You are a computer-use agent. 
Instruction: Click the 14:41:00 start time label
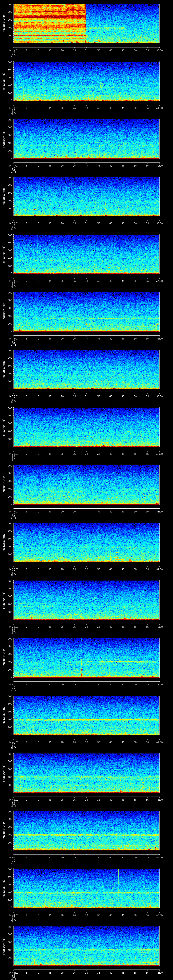[13, 742]
